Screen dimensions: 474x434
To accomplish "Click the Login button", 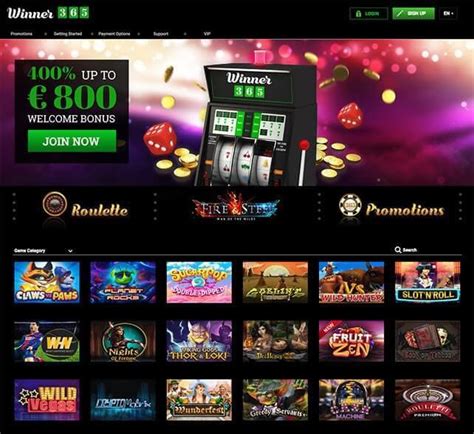I will [x=369, y=14].
